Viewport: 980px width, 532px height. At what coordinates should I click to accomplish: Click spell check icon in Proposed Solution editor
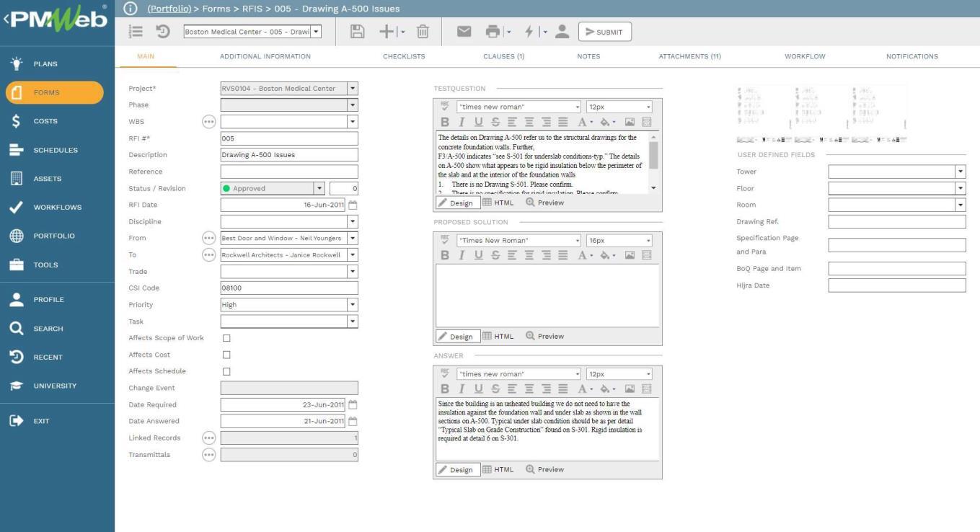tap(444, 239)
